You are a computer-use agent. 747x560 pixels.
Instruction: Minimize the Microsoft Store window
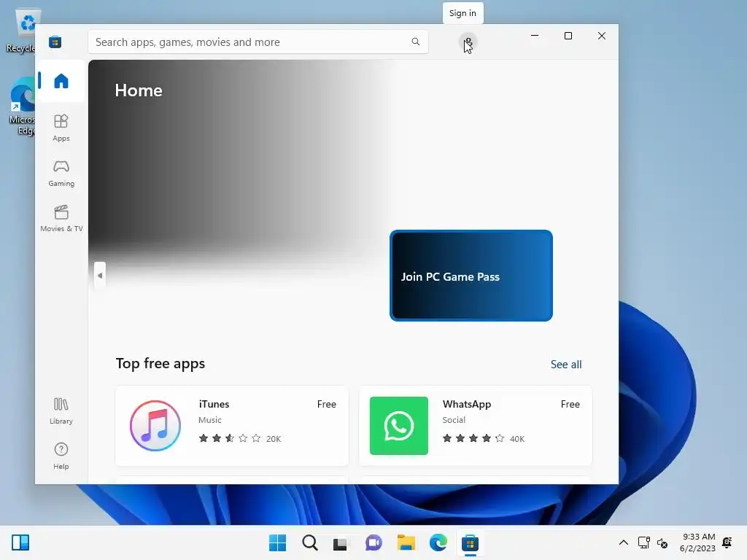coord(535,36)
